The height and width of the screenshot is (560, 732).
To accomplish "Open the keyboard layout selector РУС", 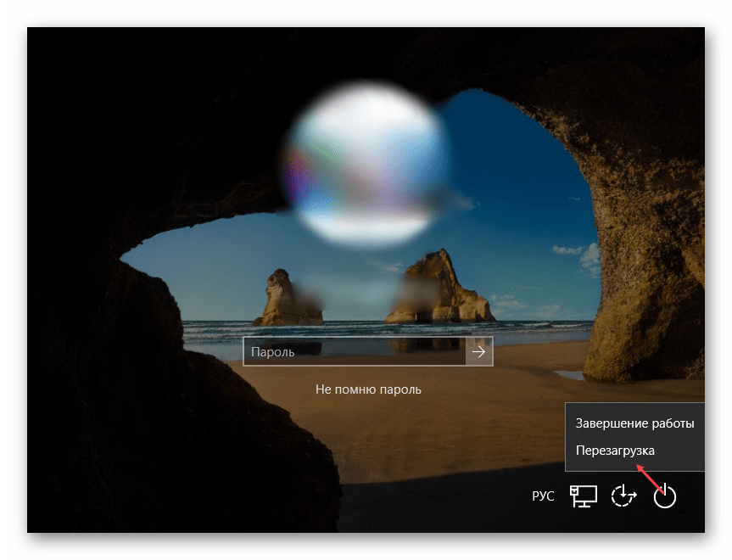I will 543,496.
